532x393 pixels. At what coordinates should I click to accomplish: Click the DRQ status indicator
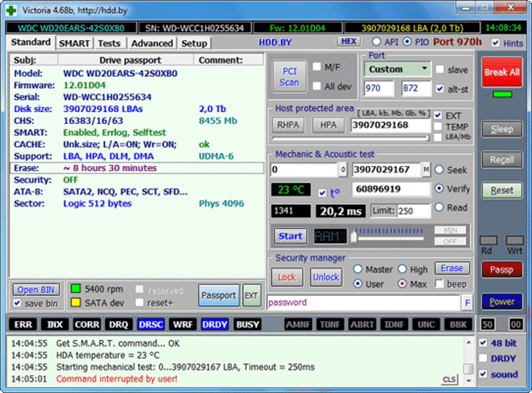click(118, 325)
